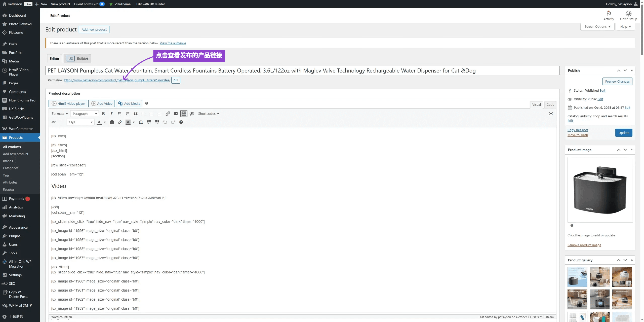Expand the Screen Options dropdown
The width and height of the screenshot is (644, 322).
point(597,27)
